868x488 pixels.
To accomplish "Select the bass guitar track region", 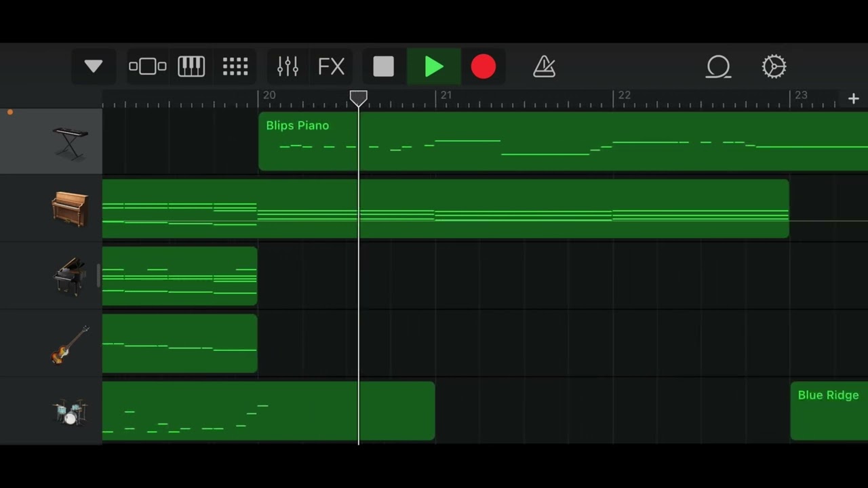I will point(180,344).
